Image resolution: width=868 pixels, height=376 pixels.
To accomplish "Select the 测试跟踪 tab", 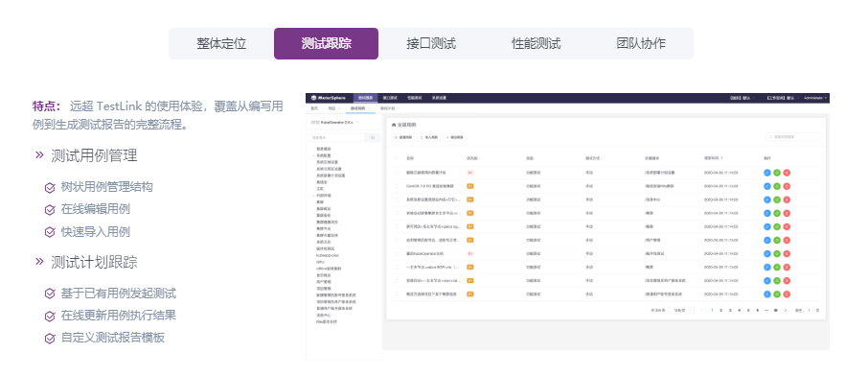I will coord(326,44).
